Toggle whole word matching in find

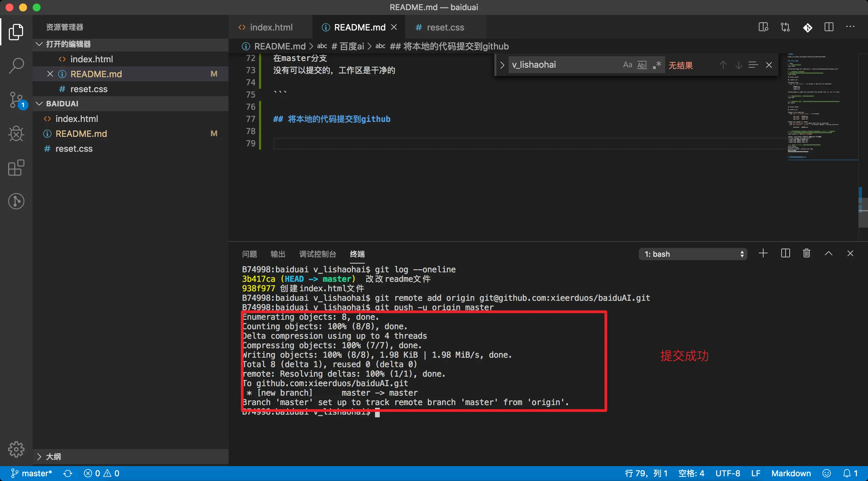coord(642,65)
